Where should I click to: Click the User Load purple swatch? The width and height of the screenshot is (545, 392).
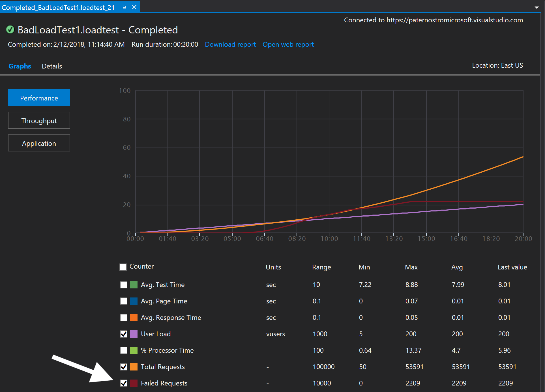[x=134, y=334]
